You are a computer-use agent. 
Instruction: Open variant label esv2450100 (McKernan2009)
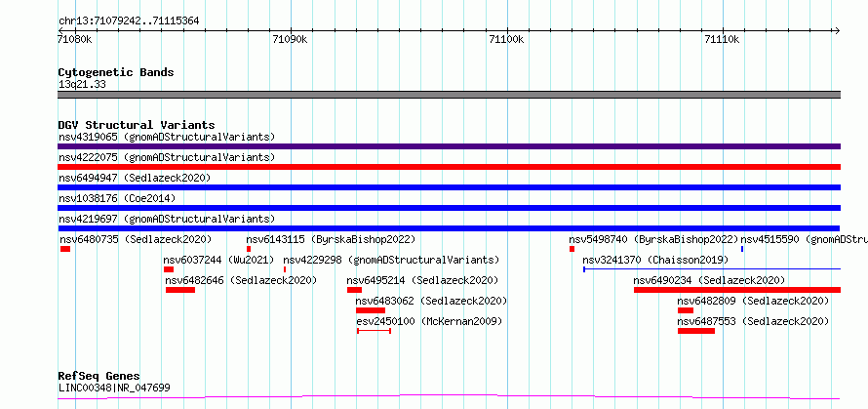click(429, 321)
